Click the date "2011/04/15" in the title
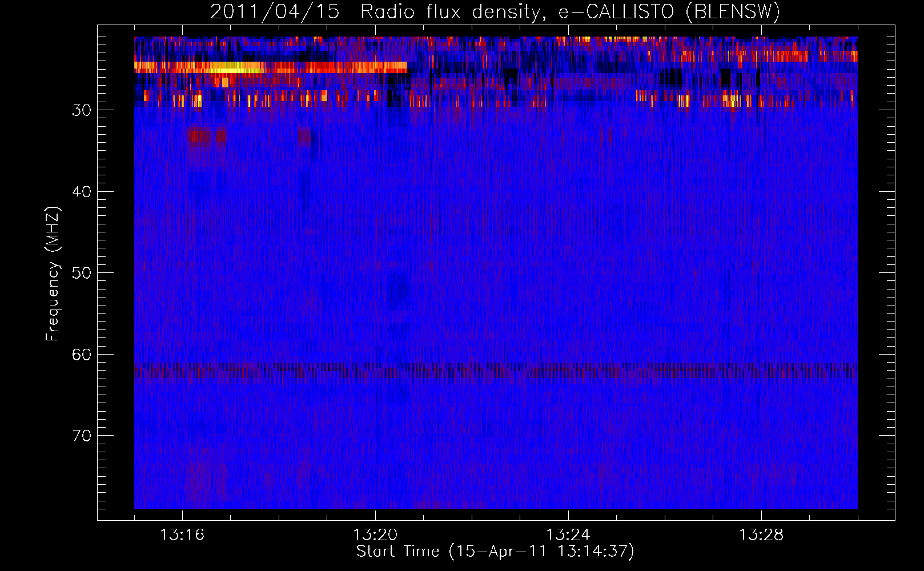 [275, 12]
